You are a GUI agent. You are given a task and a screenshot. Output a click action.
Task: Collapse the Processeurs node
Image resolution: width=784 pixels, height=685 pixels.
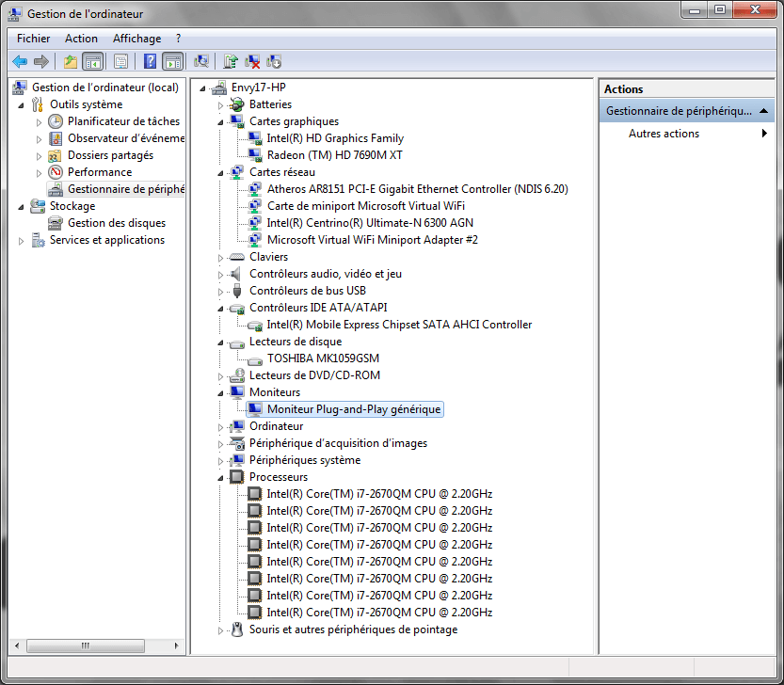click(x=221, y=477)
